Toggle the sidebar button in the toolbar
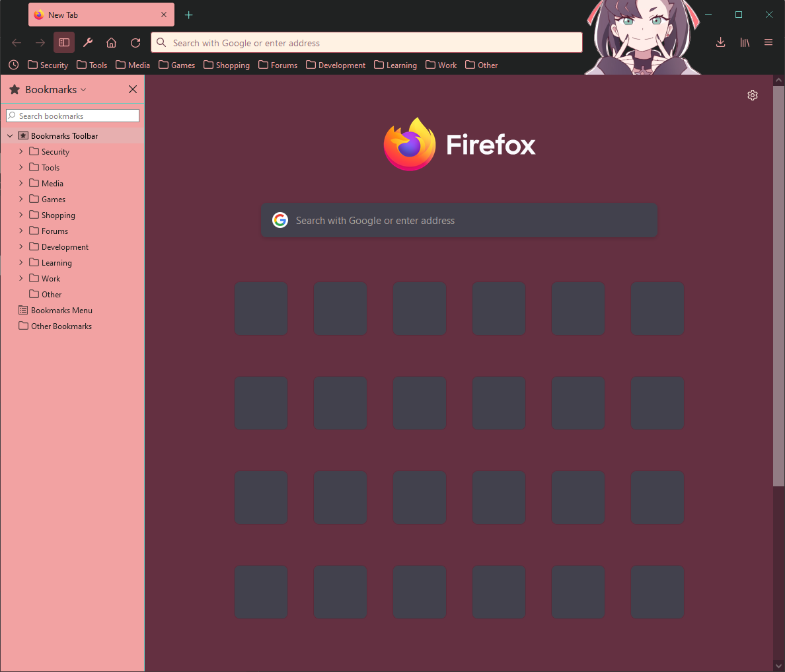Screen dimensions: 785x672 [64, 42]
